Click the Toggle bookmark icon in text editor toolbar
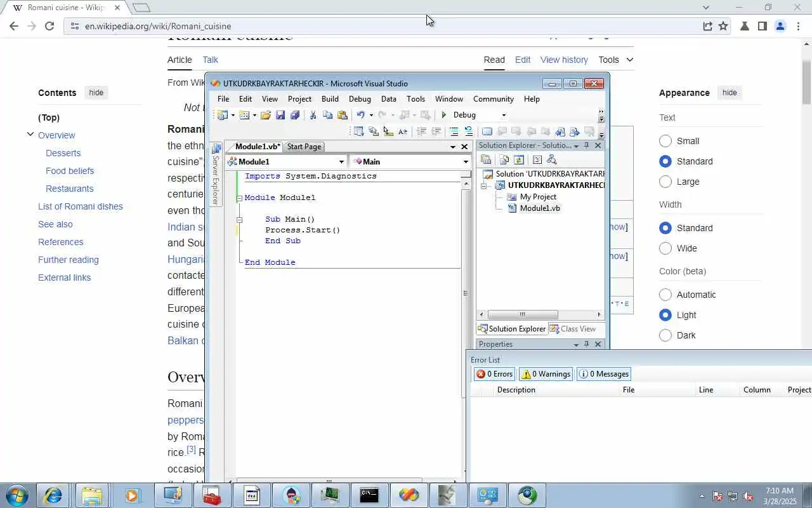This screenshot has height=508, width=812. [487, 131]
